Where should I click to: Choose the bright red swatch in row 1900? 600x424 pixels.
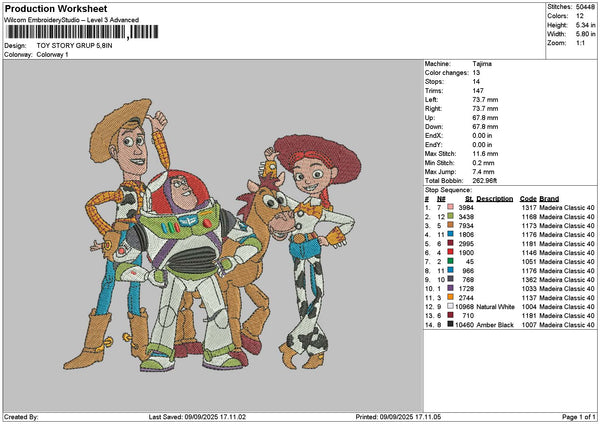coord(450,252)
